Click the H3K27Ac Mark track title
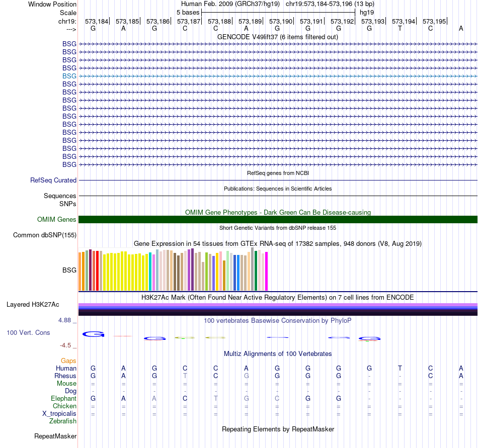Image resolution: width=478 pixels, height=448 pixels. (x=278, y=297)
